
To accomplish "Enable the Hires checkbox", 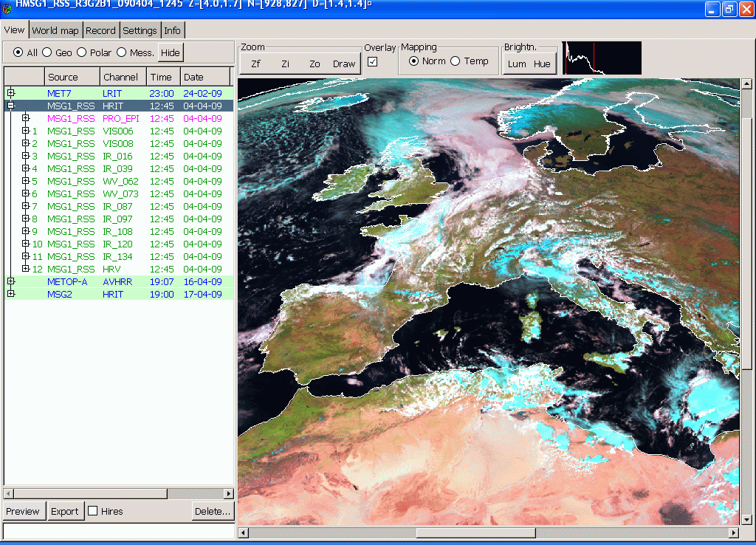I will coord(93,511).
